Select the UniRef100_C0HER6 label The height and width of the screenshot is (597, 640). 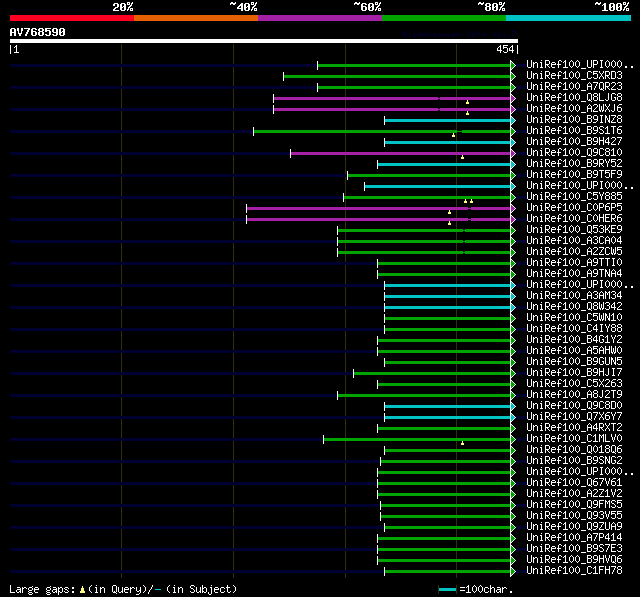[574, 219]
